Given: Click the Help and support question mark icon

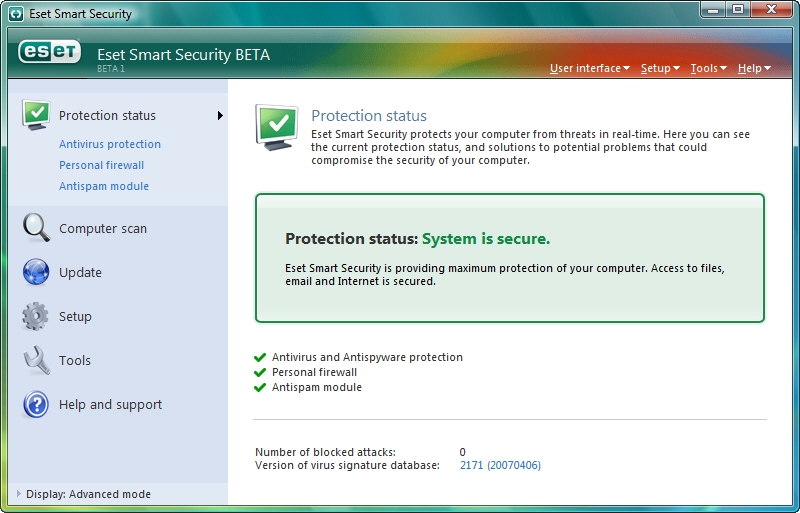Looking at the screenshot, I should (x=36, y=404).
